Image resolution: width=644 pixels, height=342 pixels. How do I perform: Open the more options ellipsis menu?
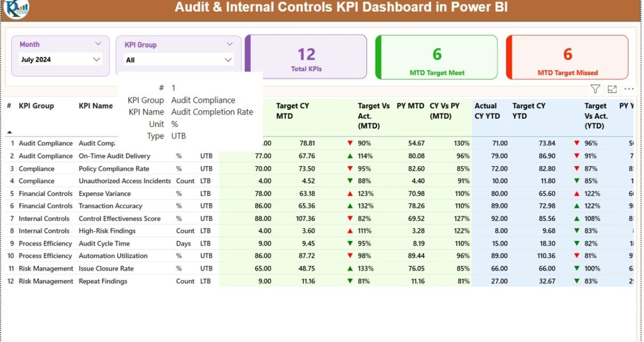(629, 89)
